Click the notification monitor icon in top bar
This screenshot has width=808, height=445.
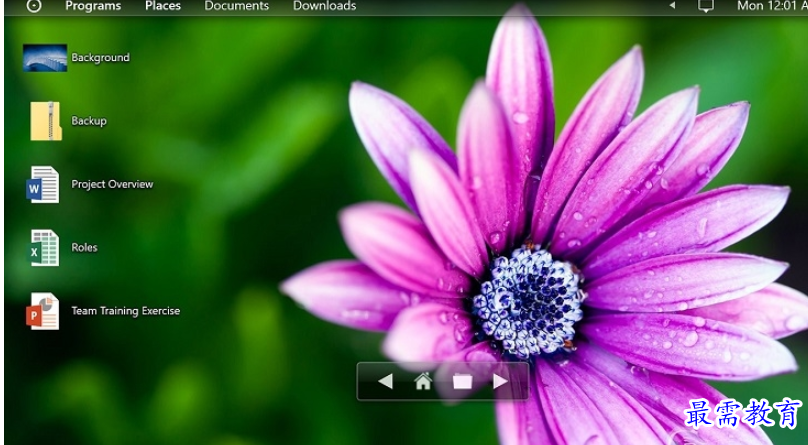705,6
